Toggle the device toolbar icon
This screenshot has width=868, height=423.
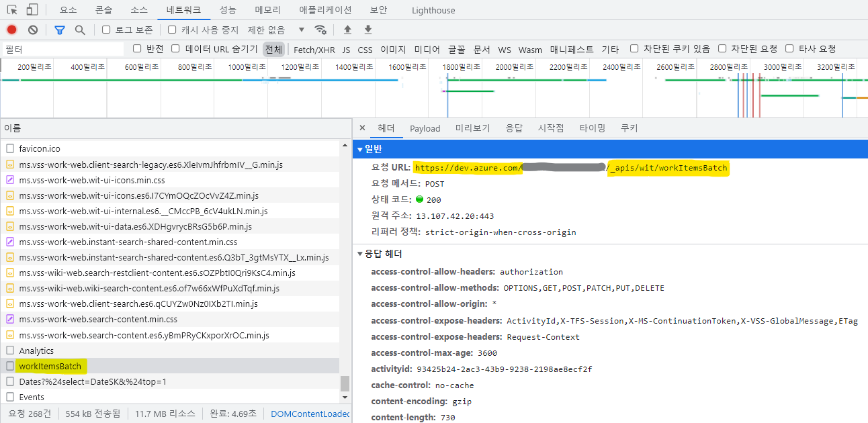pos(32,10)
